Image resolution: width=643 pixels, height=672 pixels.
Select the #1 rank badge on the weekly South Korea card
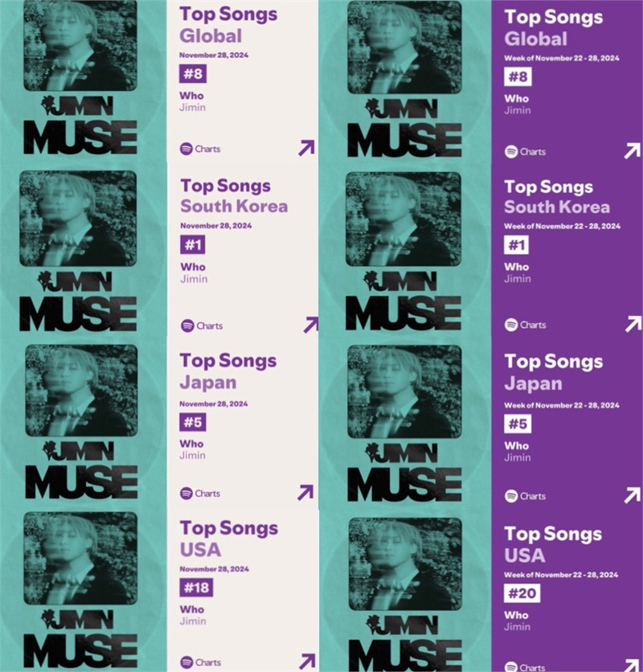click(516, 245)
